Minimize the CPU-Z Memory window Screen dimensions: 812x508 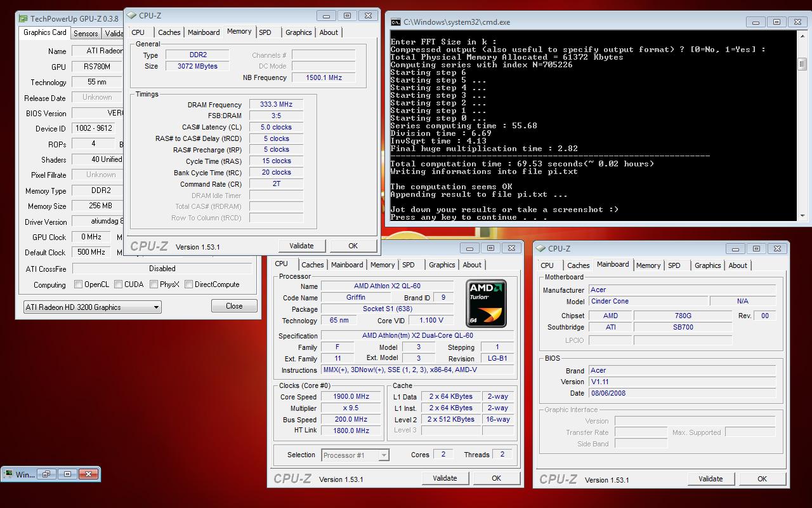coord(326,15)
